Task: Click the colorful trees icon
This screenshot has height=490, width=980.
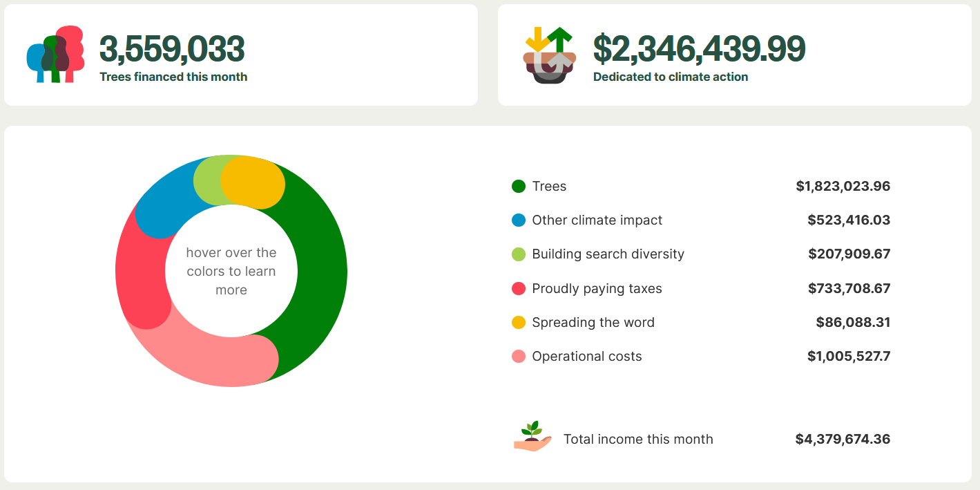Action: point(55,55)
